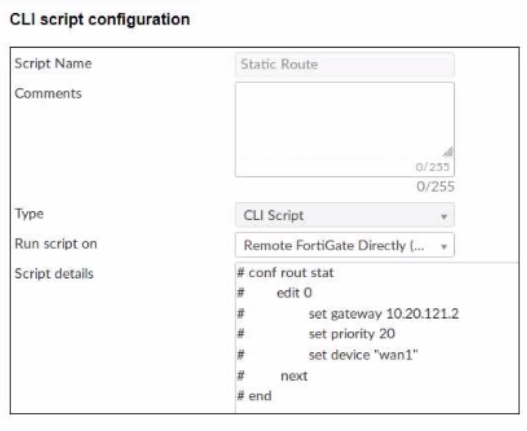Focus the Comments text area
The width and height of the screenshot is (527, 431).
coord(345,129)
